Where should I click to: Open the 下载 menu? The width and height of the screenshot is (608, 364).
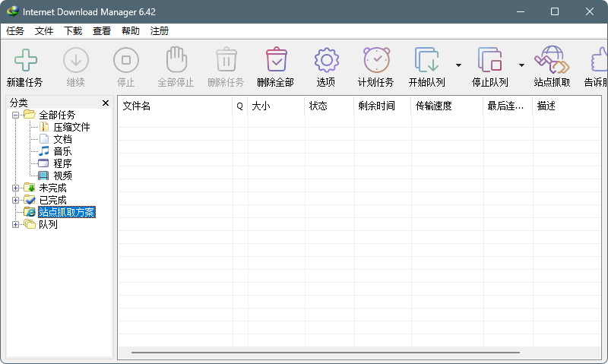(x=73, y=31)
